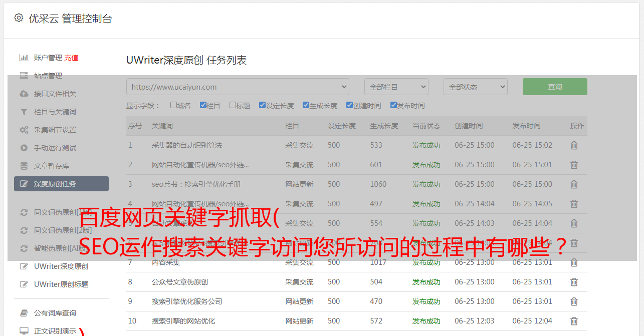This screenshot has height=336, width=644.
Task: Click the bar chart icon for 账户管理
Action: [24, 58]
